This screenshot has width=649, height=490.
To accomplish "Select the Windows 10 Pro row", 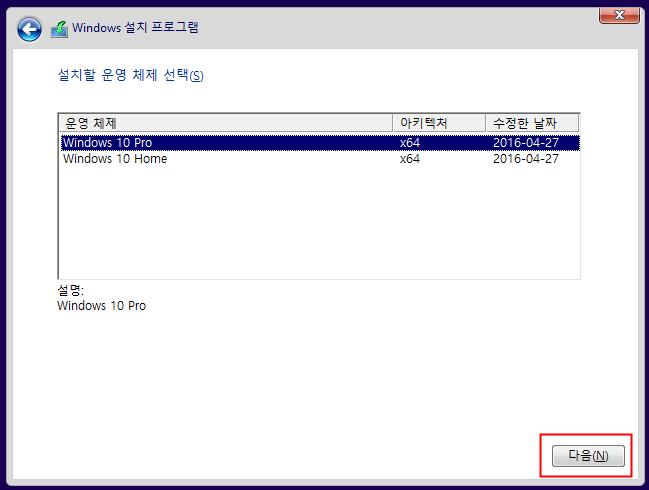I will point(320,143).
